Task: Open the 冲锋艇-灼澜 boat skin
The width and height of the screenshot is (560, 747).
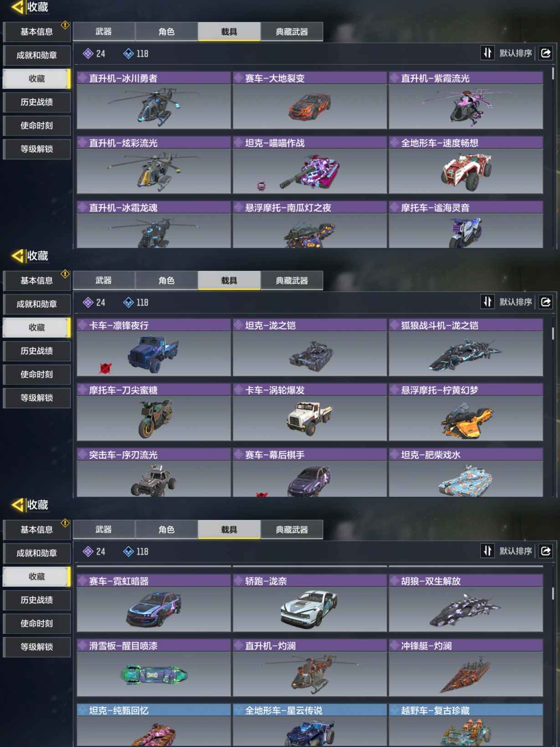Action: pyautogui.click(x=466, y=668)
